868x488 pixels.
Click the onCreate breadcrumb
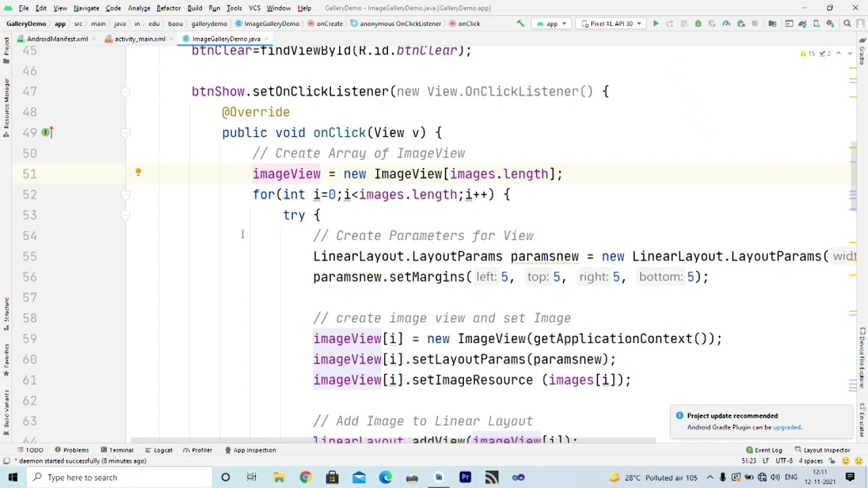click(x=325, y=24)
